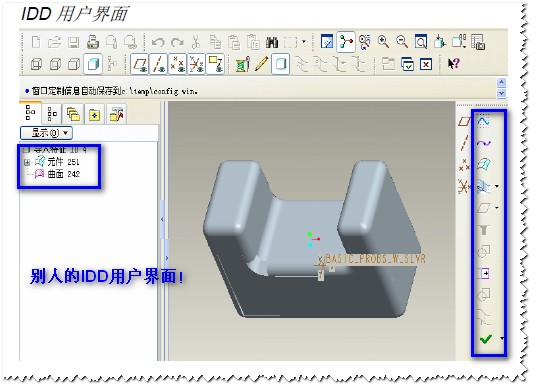
Task: Select the Shaded display mode icon
Action: pos(93,64)
